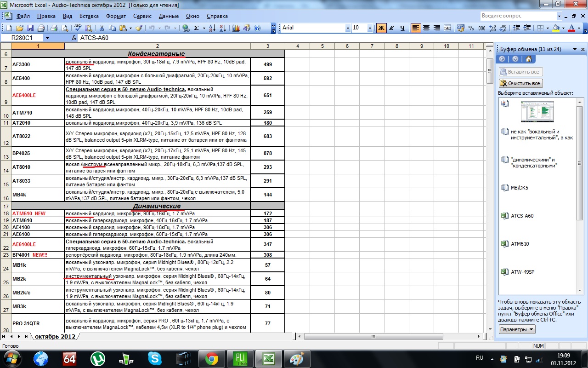The image size is (588, 368).
Task: Create a new workbook with the New icon
Action: coord(9,28)
